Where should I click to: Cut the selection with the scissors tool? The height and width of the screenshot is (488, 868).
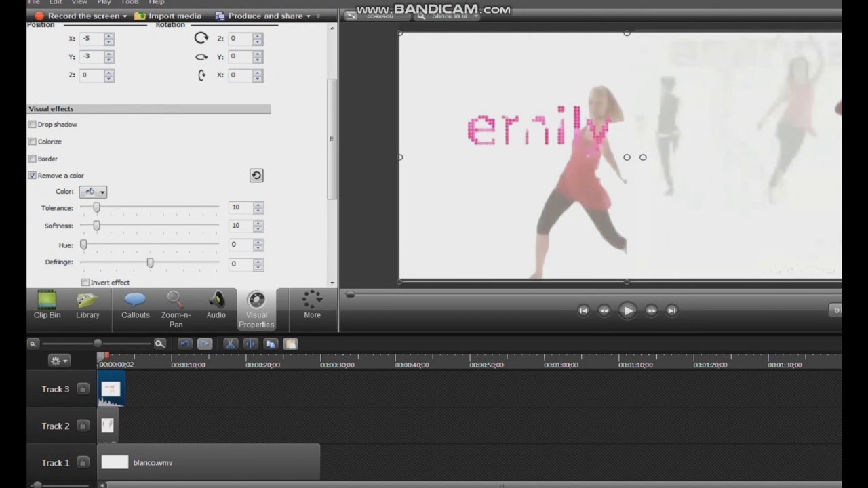point(231,344)
